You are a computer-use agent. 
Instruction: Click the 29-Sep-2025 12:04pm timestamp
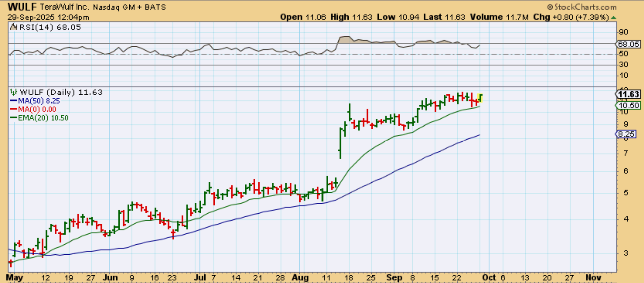(48, 17)
